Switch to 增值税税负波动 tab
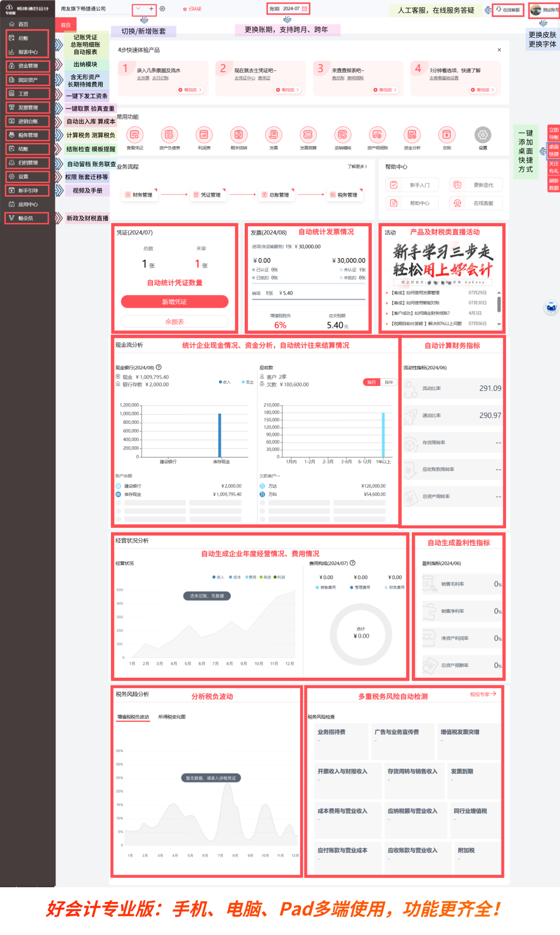Viewport: 560px width, 935px height. (x=133, y=717)
